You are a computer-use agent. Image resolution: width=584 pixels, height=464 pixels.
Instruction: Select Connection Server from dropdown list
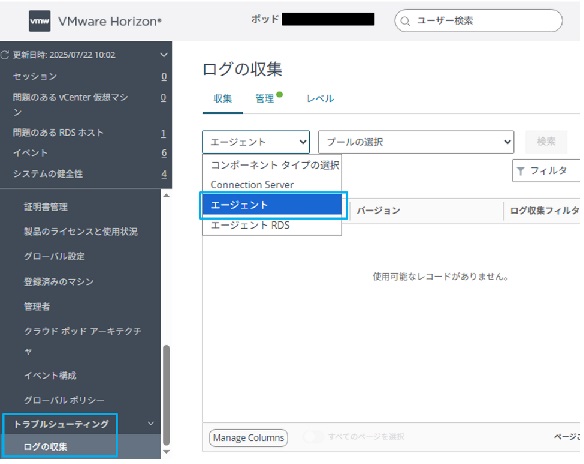pyautogui.click(x=272, y=185)
